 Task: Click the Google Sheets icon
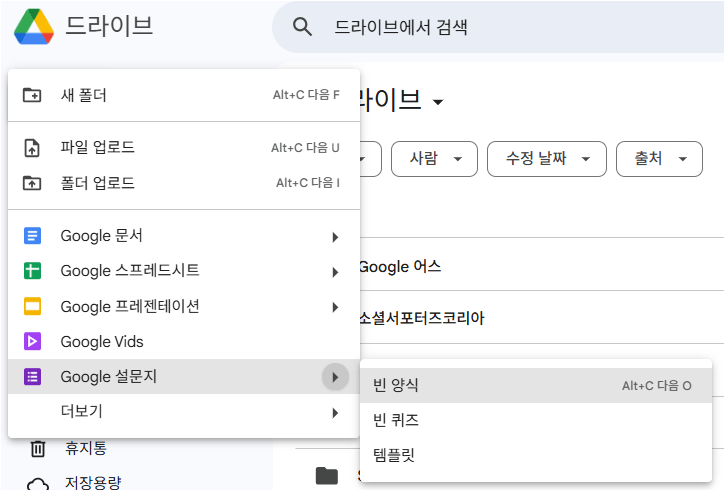[x=32, y=271]
